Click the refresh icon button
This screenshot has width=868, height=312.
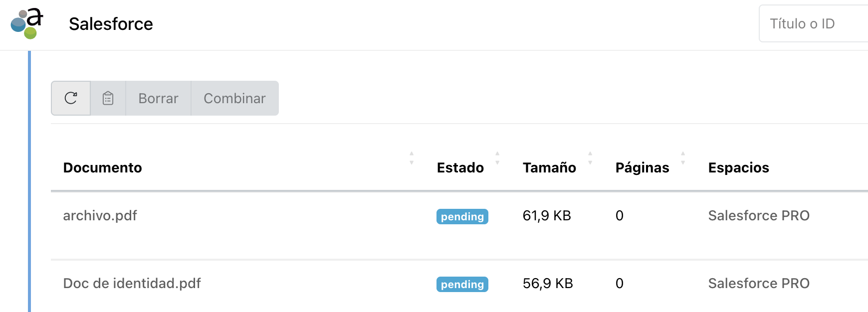71,98
